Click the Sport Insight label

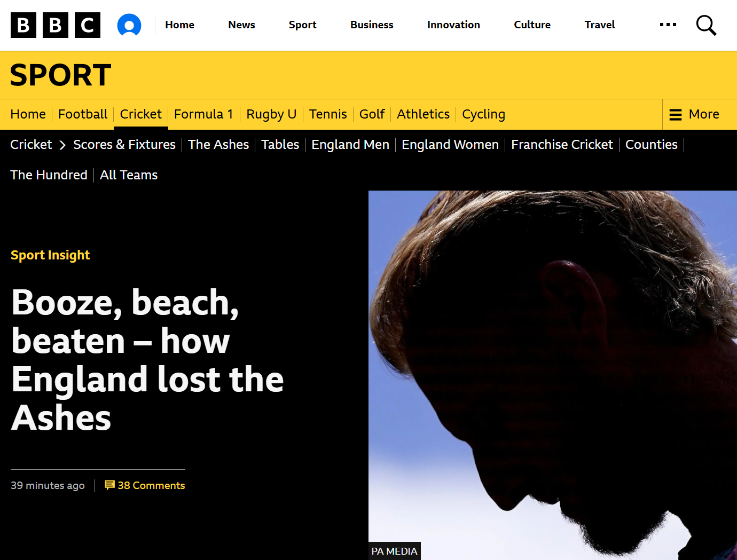[x=50, y=255]
